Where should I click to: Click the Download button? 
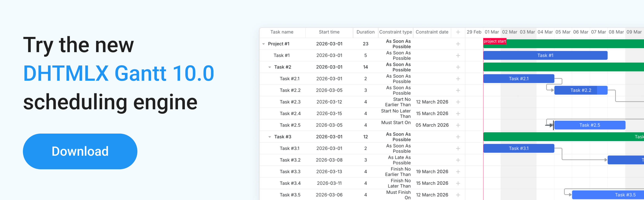point(80,151)
